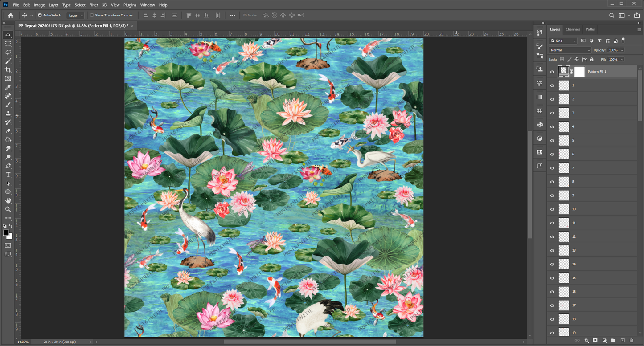Open the Move tool preset picker arrow
Viewport: 644px width, 346px height.
point(32,15)
